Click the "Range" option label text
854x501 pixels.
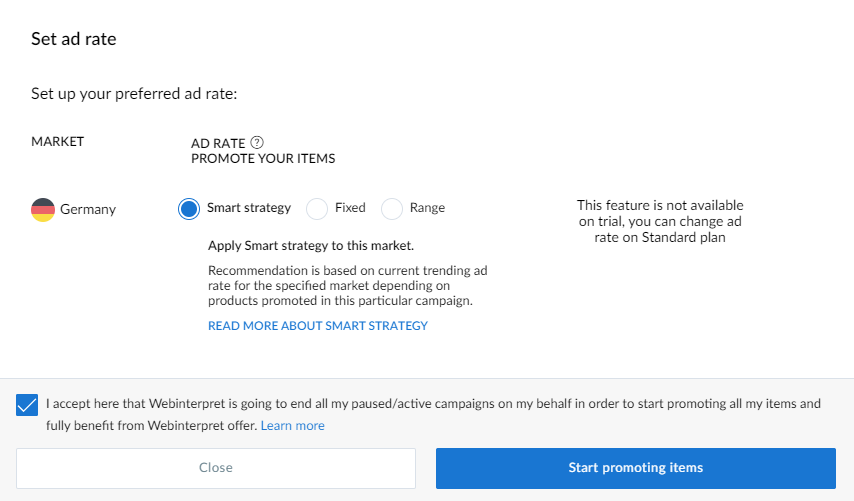428,208
